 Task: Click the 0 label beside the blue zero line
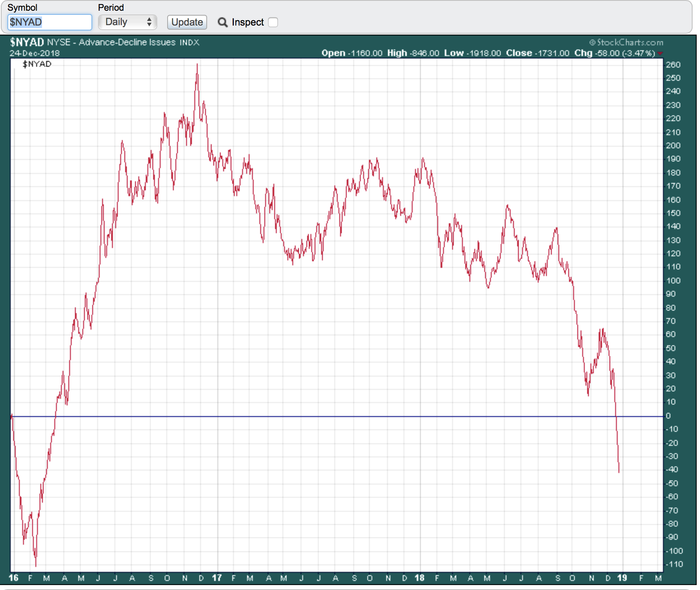pyautogui.click(x=668, y=416)
